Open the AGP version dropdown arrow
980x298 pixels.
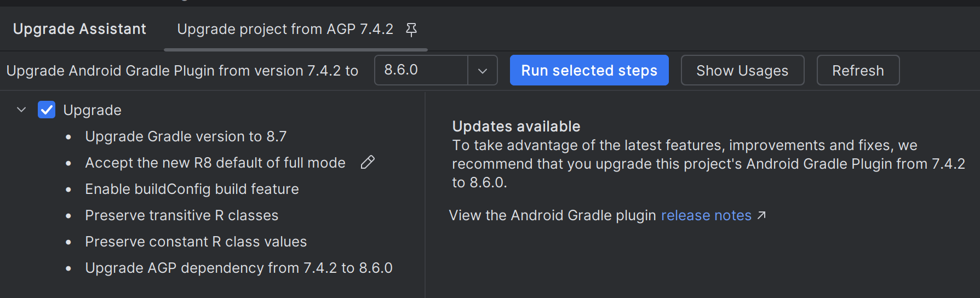482,71
